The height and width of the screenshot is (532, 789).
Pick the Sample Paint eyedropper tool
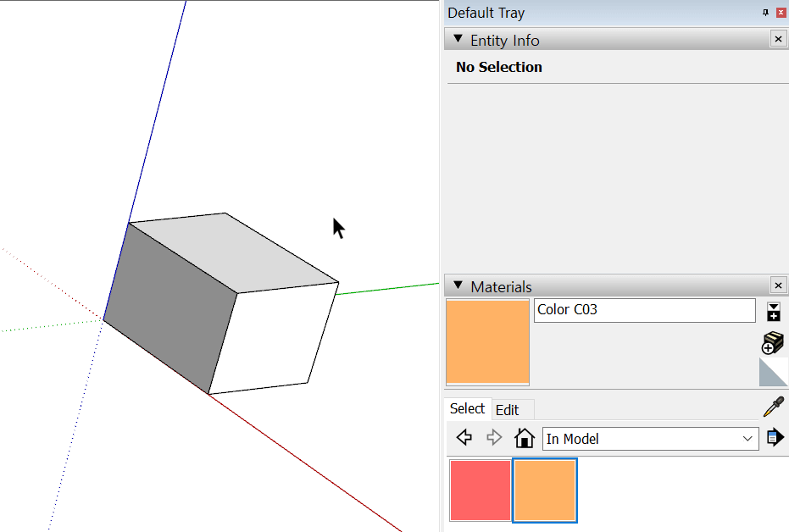pyautogui.click(x=774, y=407)
